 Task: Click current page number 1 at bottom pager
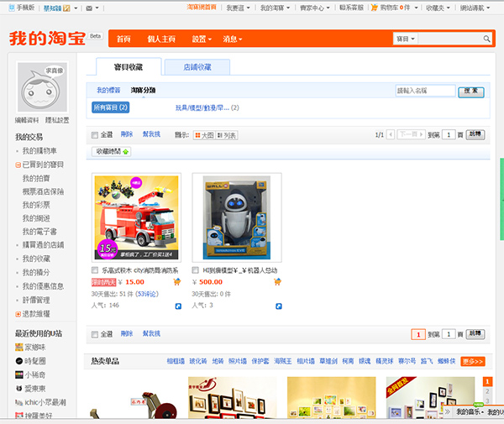(x=418, y=334)
